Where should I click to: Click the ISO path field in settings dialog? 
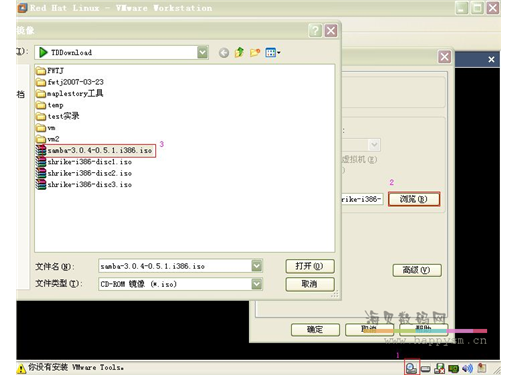pyautogui.click(x=362, y=199)
